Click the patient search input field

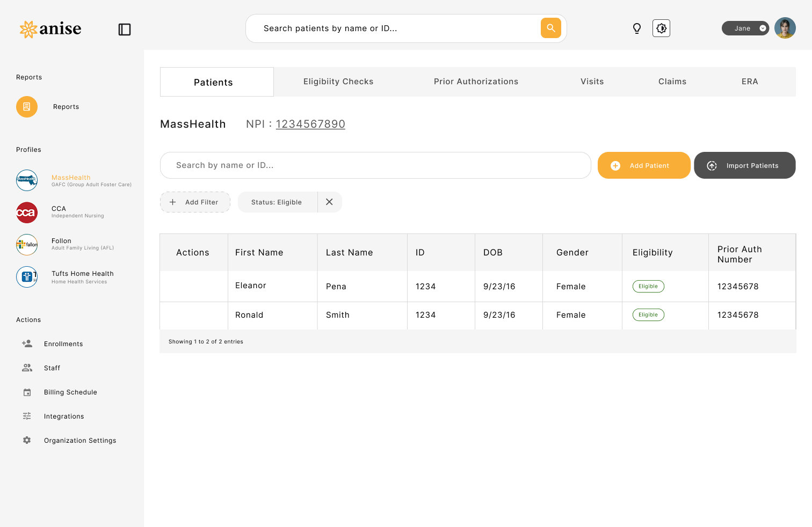(x=375, y=165)
